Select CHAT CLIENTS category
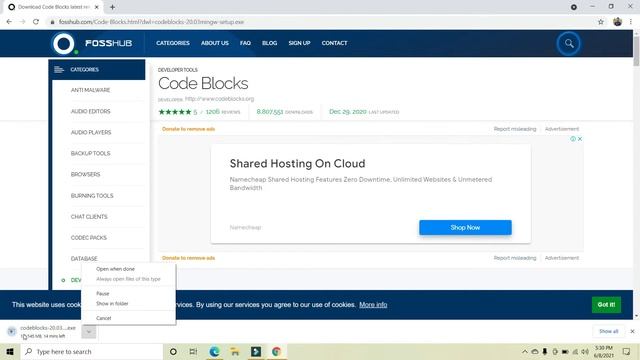The width and height of the screenshot is (640, 360). (89, 217)
